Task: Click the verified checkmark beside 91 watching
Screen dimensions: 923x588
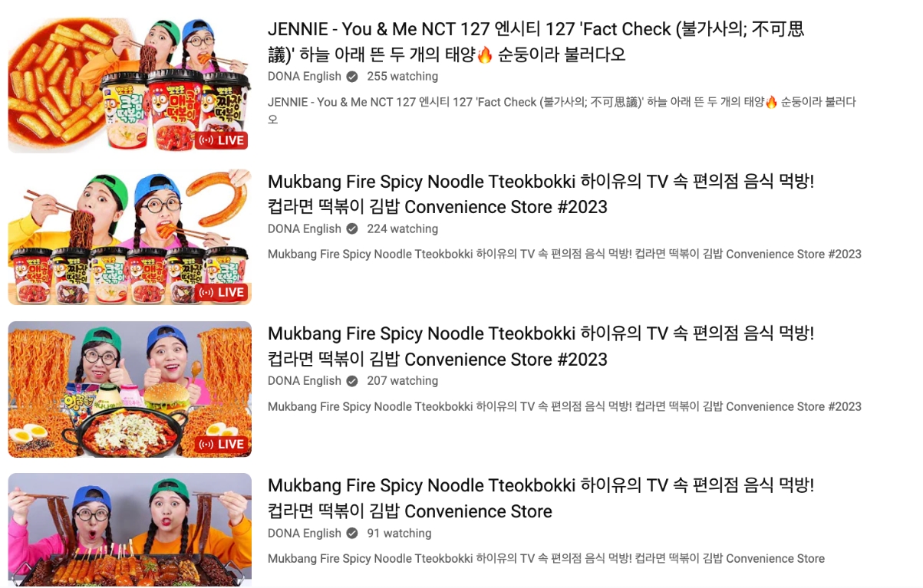Action: pyautogui.click(x=352, y=533)
